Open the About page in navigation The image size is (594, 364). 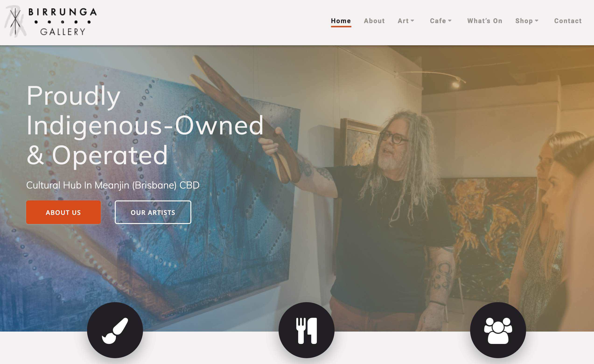374,21
